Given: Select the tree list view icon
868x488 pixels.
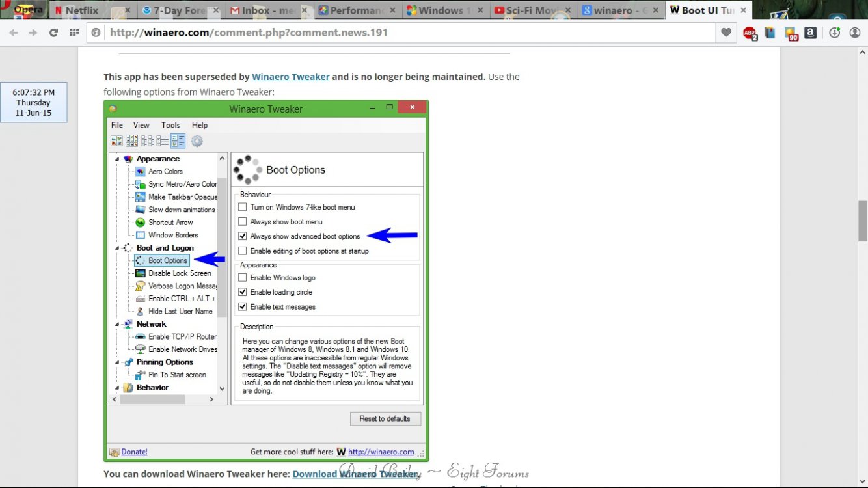Looking at the screenshot, I should [x=148, y=141].
